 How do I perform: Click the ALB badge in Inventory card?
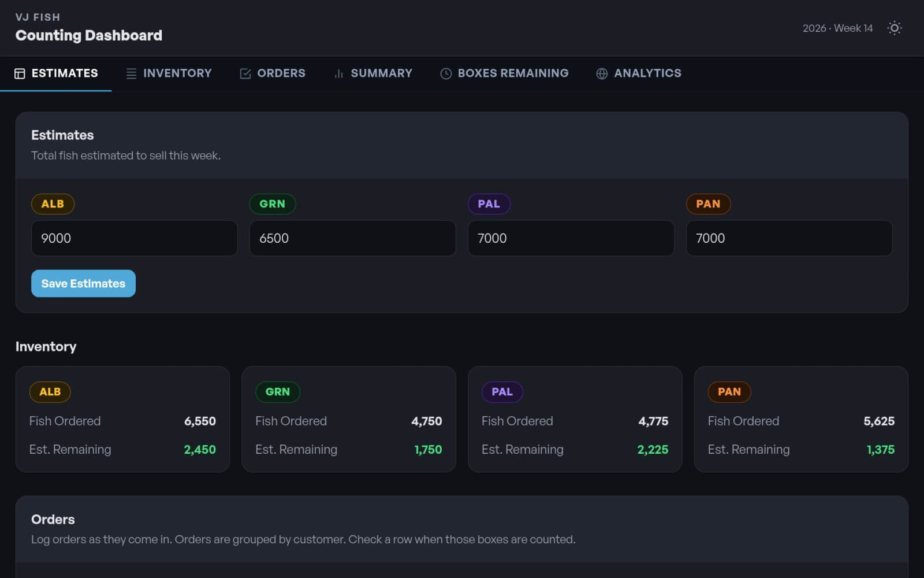point(50,392)
